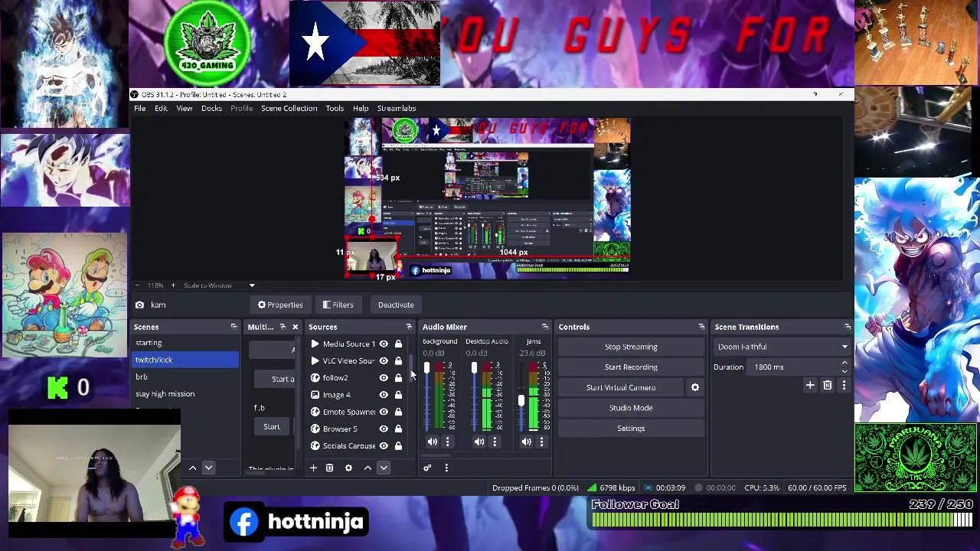Move the selected source down
The height and width of the screenshot is (551, 980).
384,468
